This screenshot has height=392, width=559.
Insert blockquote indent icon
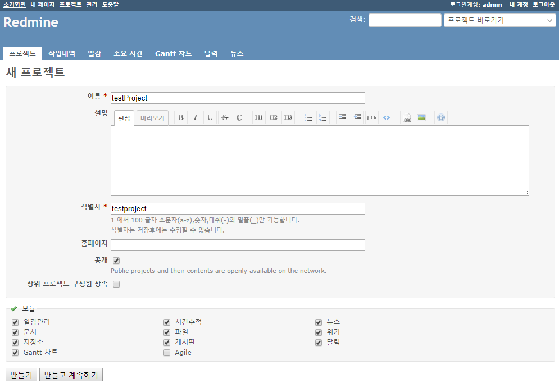tap(343, 117)
